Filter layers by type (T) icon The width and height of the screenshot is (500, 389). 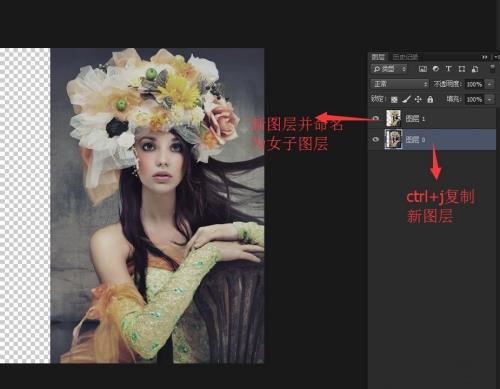tap(448, 69)
